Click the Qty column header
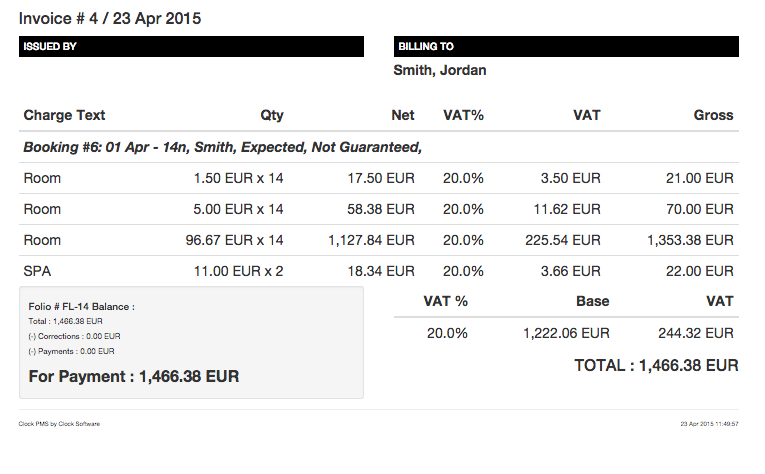 (x=272, y=115)
